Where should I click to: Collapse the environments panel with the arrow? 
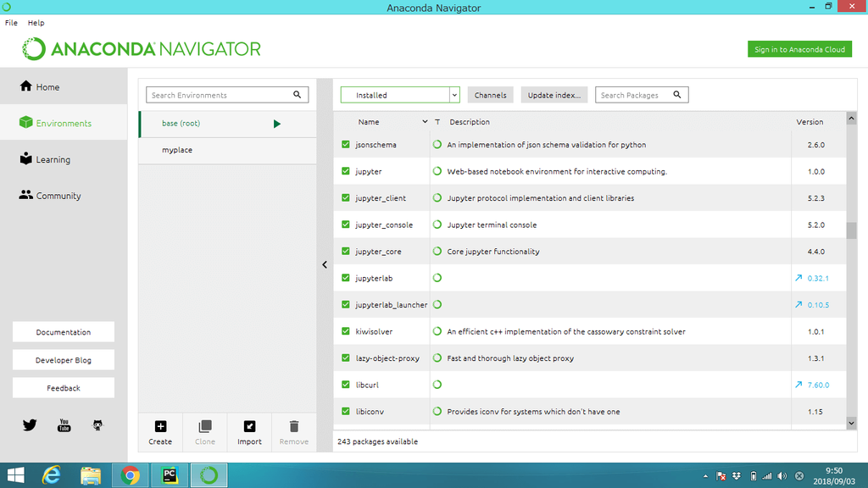[x=325, y=264]
